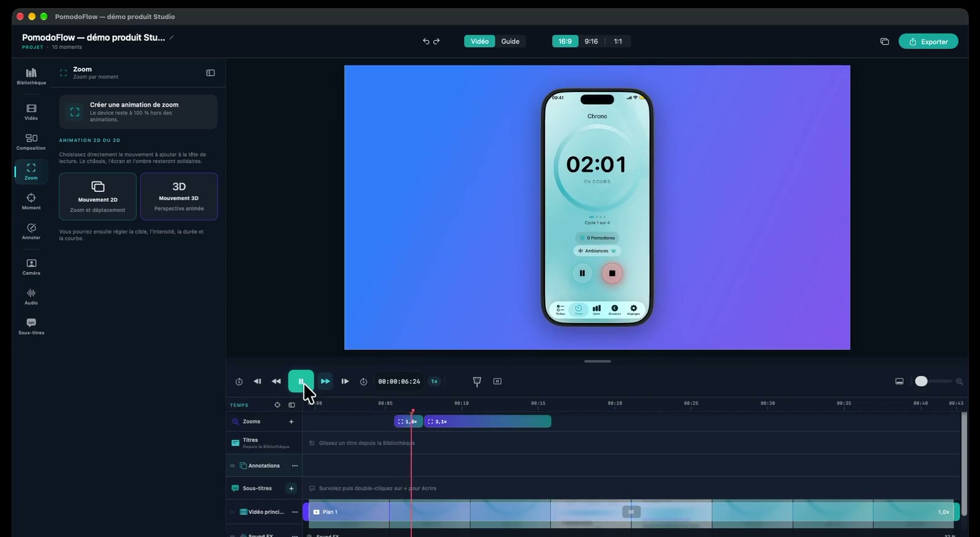This screenshot has height=537, width=980.
Task: Select the 3,1× zoom clip
Action: click(488, 422)
